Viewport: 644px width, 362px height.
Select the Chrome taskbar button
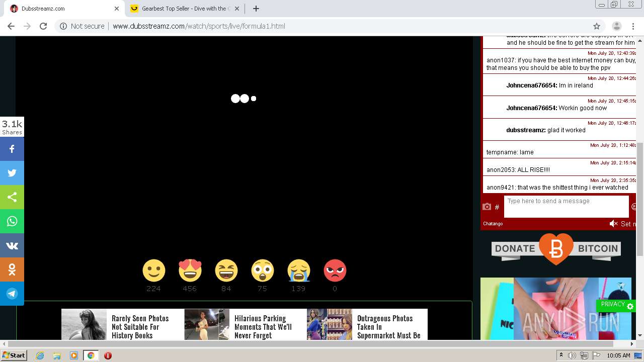tap(91, 355)
